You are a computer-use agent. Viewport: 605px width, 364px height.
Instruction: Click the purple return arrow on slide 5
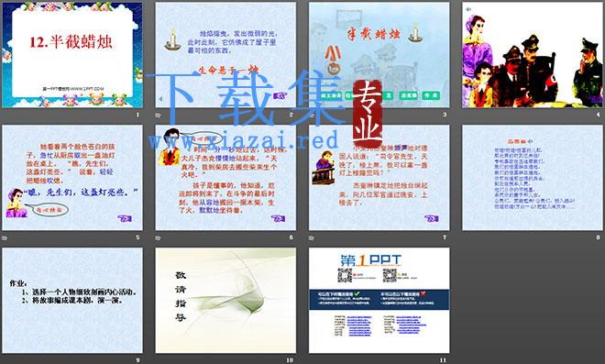[125, 218]
